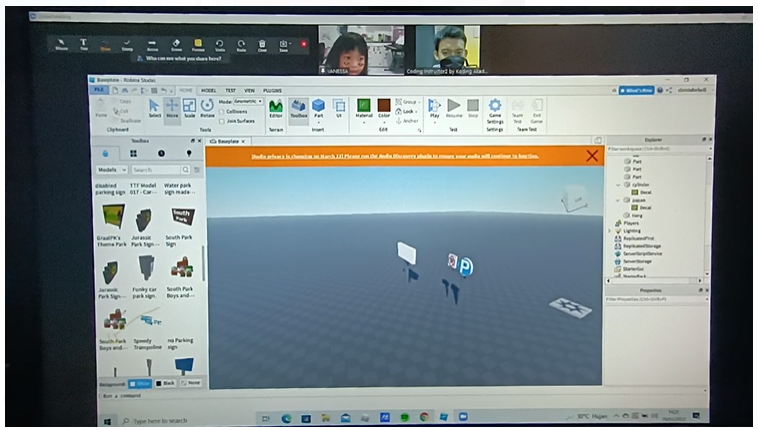Click Zoom annotation Save icon
This screenshot has width=758, height=430.
(283, 45)
